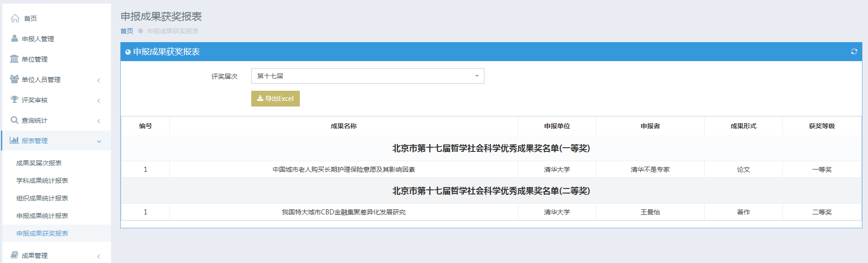Select 申报成果统计报表 submenu item
This screenshot has width=868, height=263.
tap(42, 216)
